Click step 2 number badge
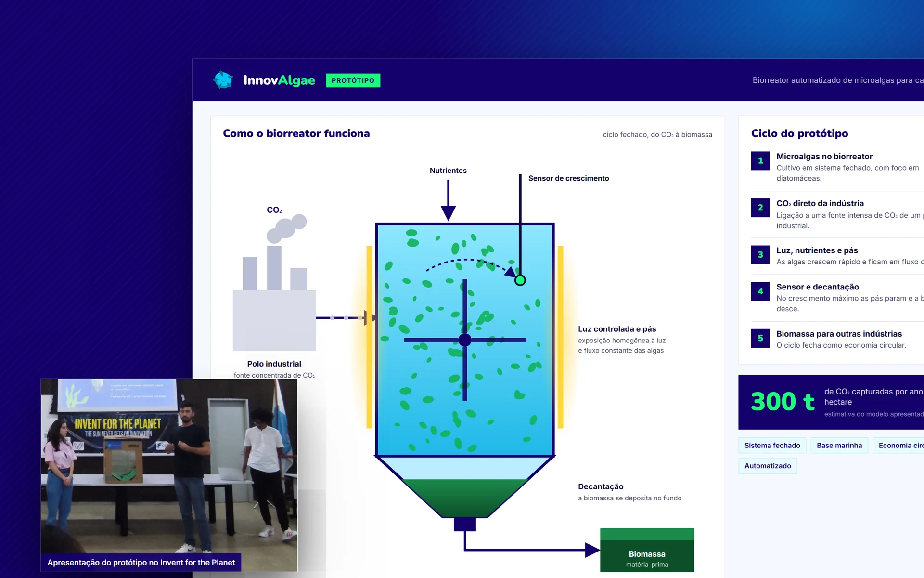924x578 pixels. (760, 208)
